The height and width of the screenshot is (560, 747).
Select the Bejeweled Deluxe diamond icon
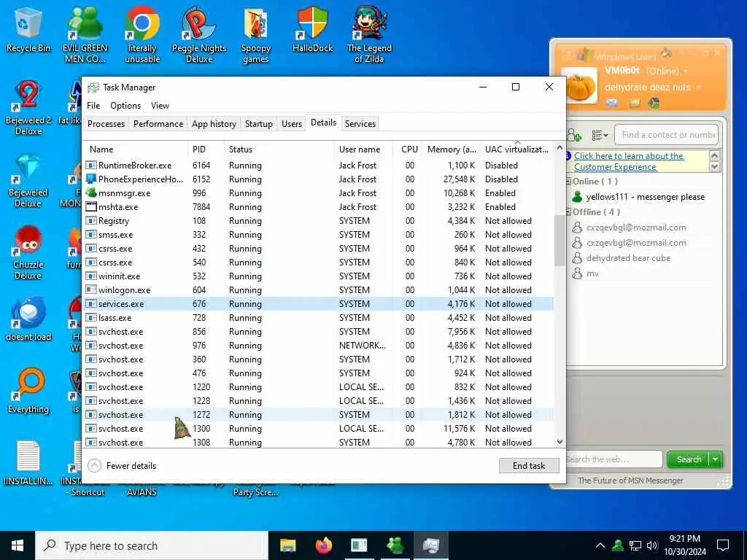pyautogui.click(x=28, y=180)
